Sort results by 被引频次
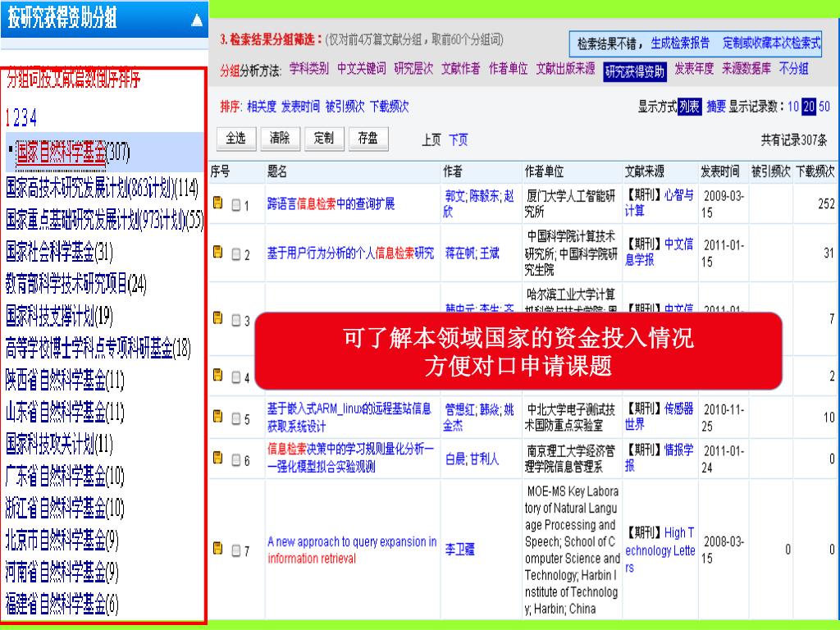The image size is (840, 630). 345,107
